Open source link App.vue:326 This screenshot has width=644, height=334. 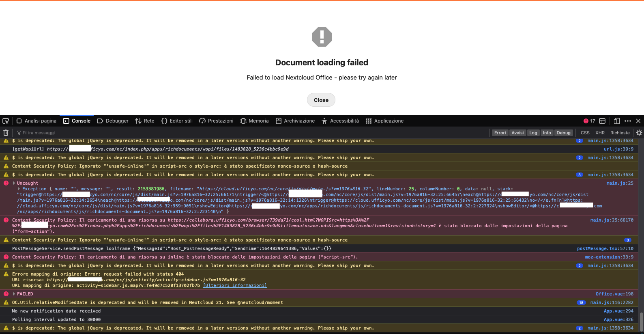(618, 319)
